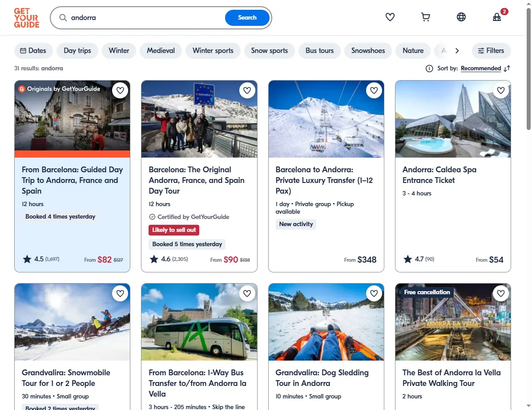Image resolution: width=532 pixels, height=410 pixels.
Task: Save Andorra la Vella Walking Tour to wishlist
Action: pos(501,293)
